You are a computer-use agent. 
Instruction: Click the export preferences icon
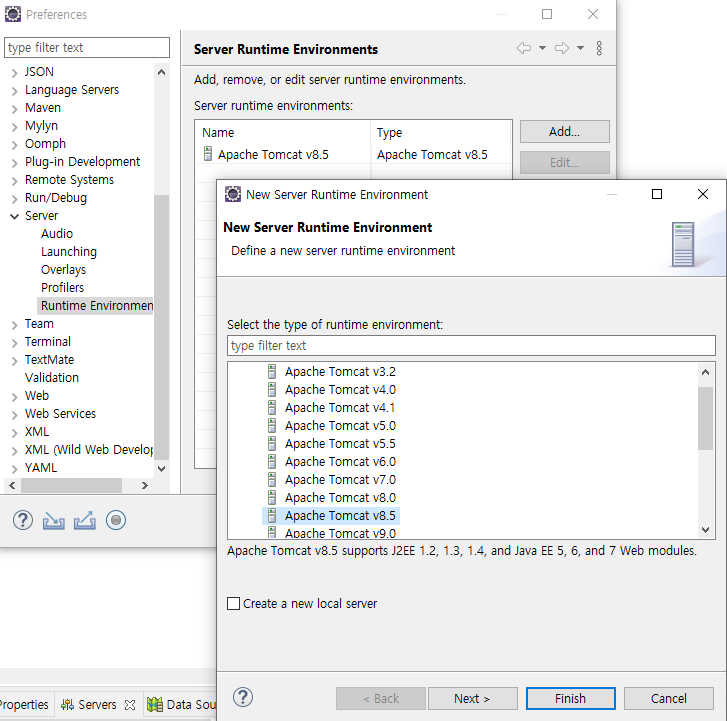click(x=85, y=520)
